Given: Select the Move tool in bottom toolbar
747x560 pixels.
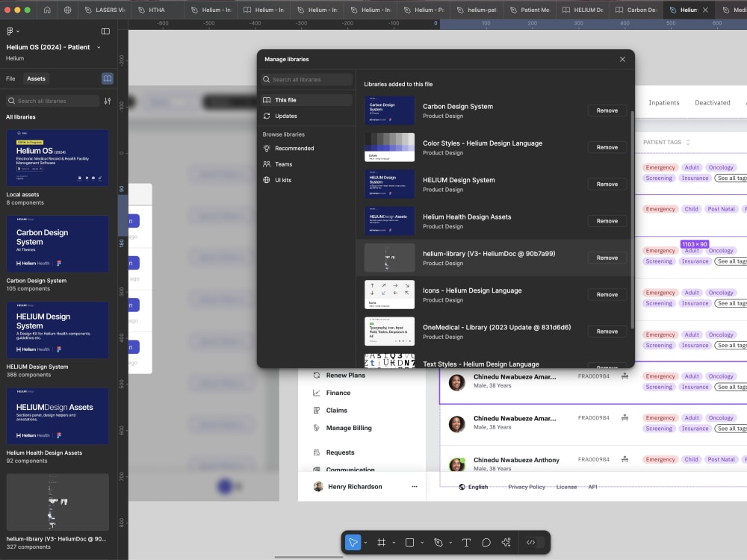Looking at the screenshot, I should tap(353, 542).
